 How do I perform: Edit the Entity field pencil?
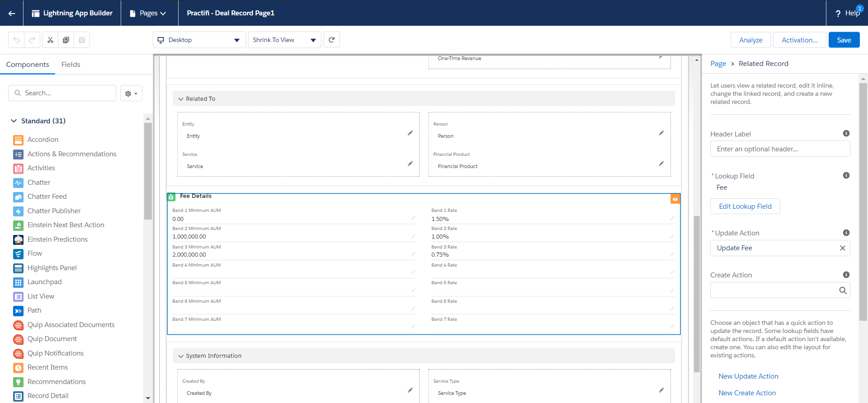click(x=410, y=133)
